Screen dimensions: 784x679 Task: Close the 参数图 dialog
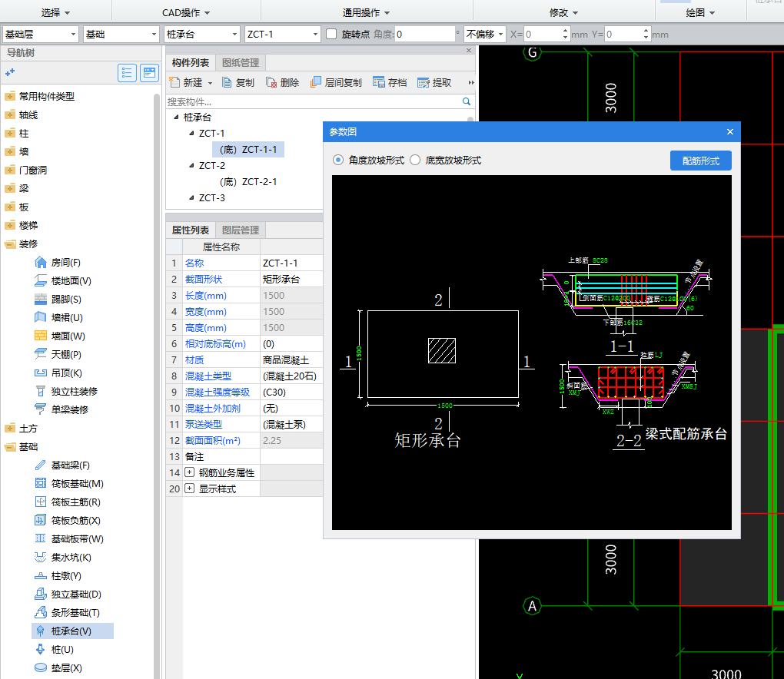tap(730, 132)
